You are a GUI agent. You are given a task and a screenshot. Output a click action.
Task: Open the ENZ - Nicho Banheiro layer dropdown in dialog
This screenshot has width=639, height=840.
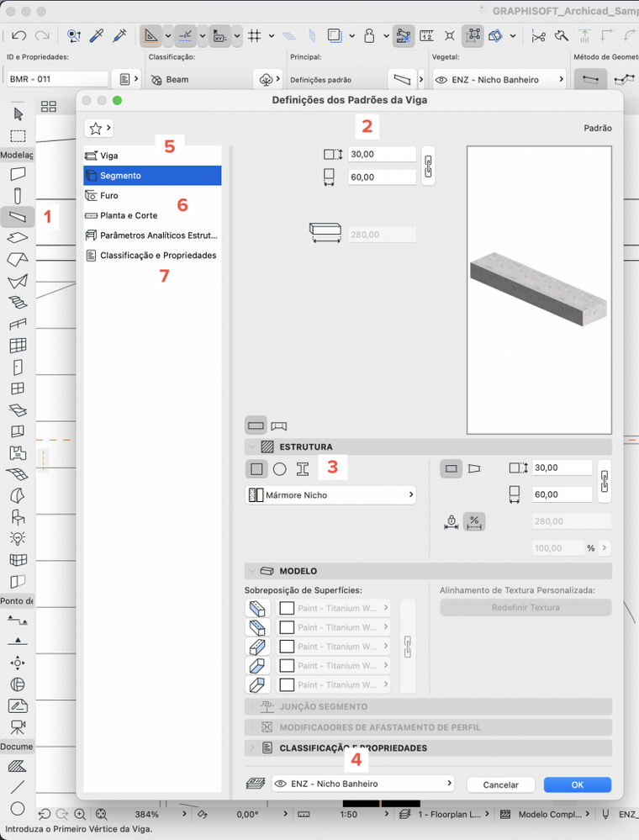coord(362,784)
